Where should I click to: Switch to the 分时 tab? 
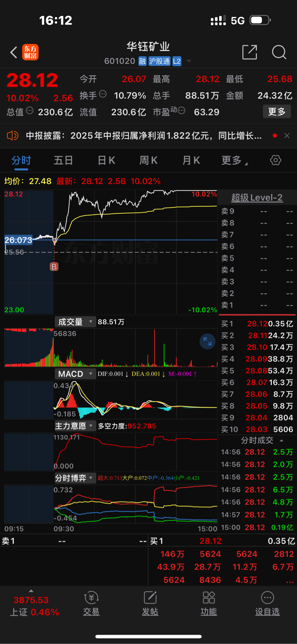21,161
